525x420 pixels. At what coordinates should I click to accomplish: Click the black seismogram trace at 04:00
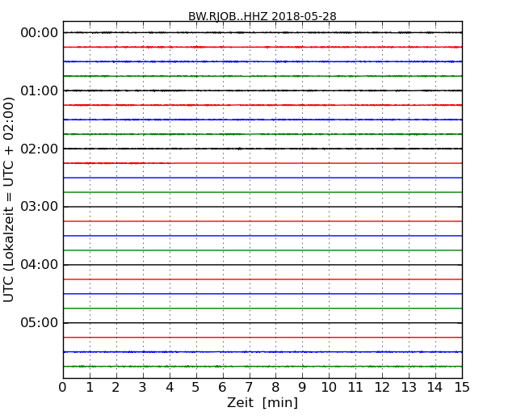pos(262,265)
